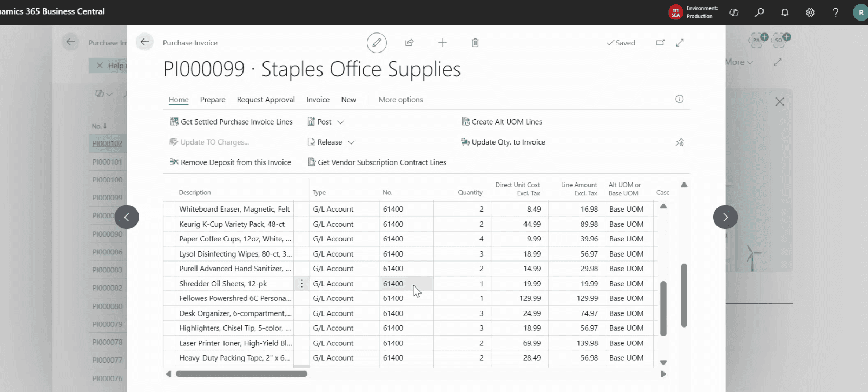Click quantity cell of Paper Coffee Cups row
868x392 pixels.
tap(462, 239)
